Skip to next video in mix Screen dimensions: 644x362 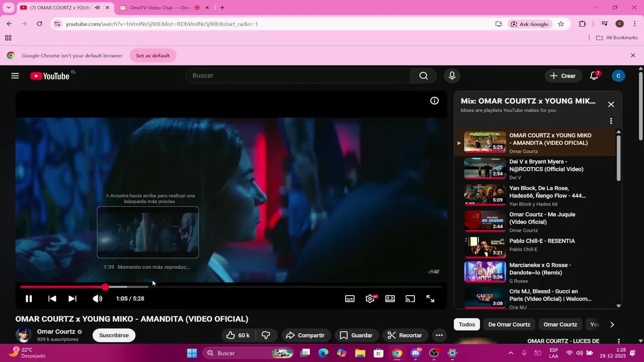click(72, 299)
